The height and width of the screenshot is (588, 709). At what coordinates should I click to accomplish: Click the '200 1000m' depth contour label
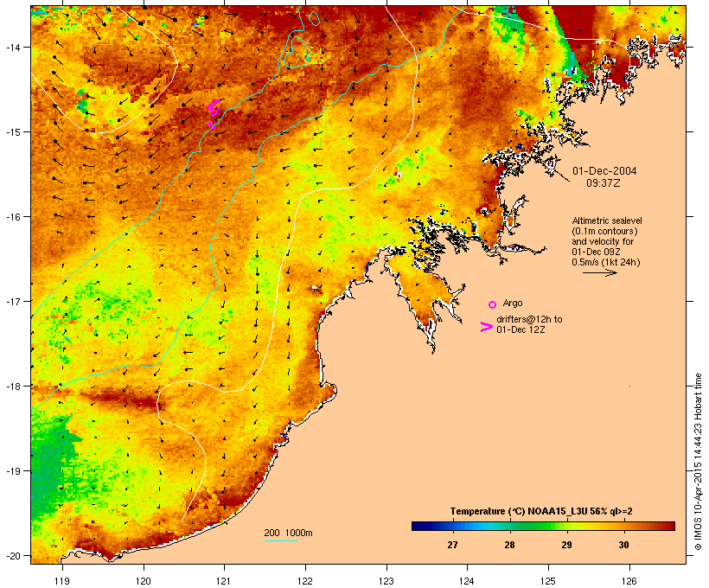pyautogui.click(x=288, y=533)
